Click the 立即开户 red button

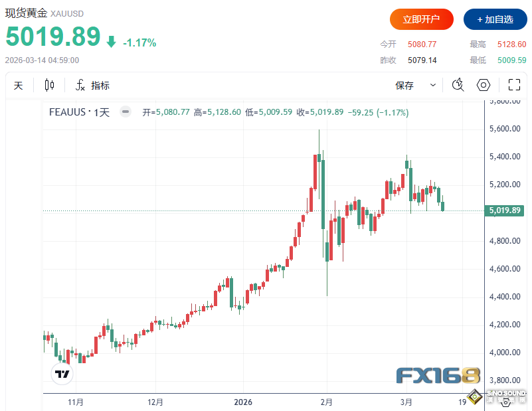tap(421, 19)
